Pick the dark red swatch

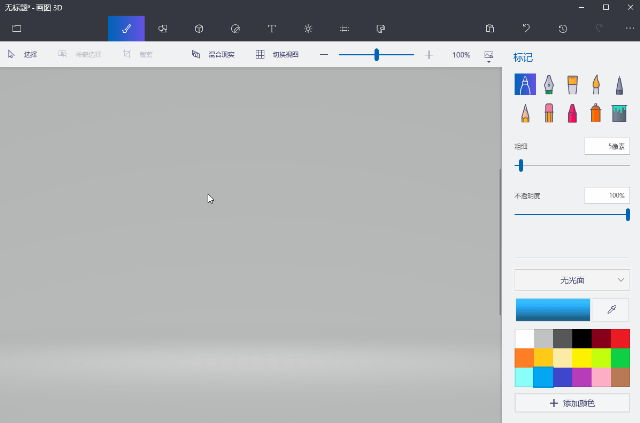pyautogui.click(x=601, y=339)
